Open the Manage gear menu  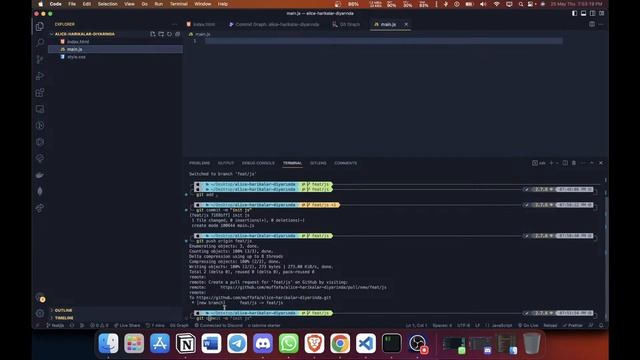pos(40,313)
